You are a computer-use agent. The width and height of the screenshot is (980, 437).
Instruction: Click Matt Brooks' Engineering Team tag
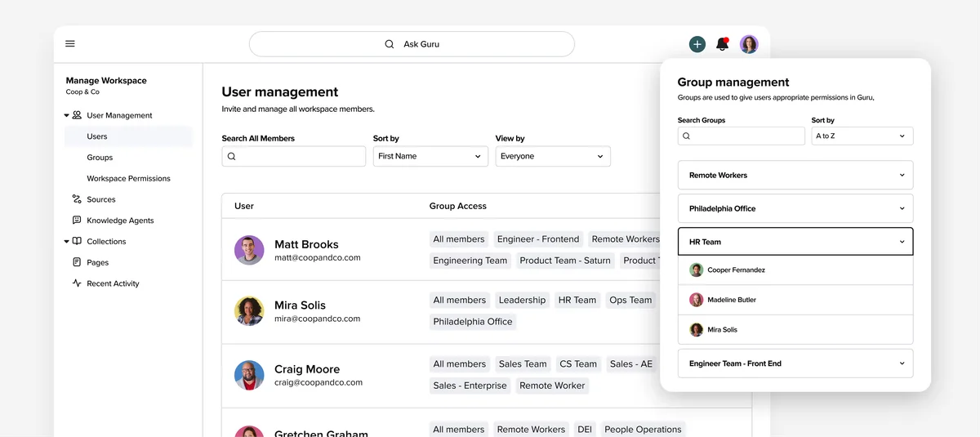point(470,261)
